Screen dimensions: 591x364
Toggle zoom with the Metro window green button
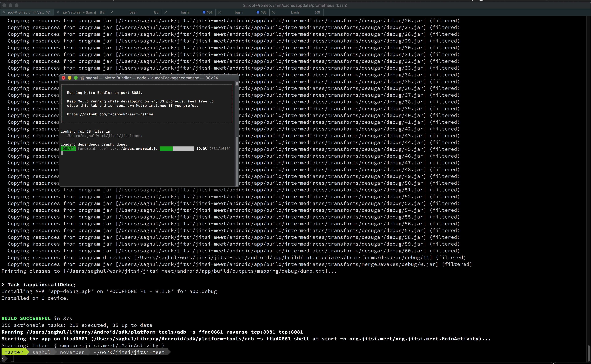point(76,78)
